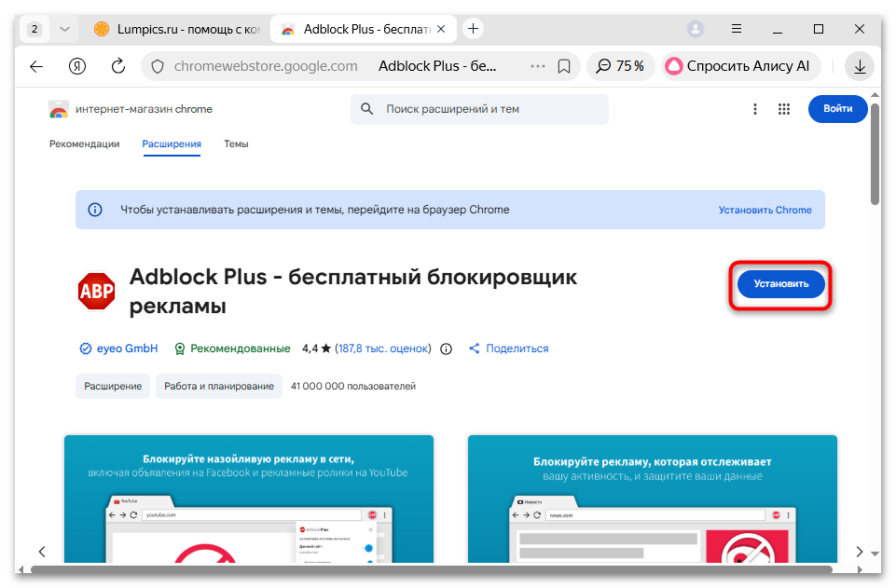Open the 75% zoom indicator

(620, 67)
